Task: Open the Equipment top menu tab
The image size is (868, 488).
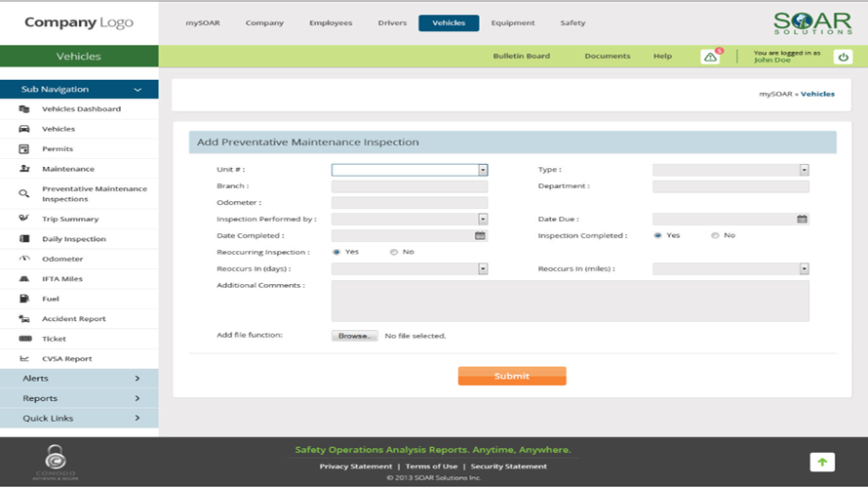Action: click(x=513, y=22)
